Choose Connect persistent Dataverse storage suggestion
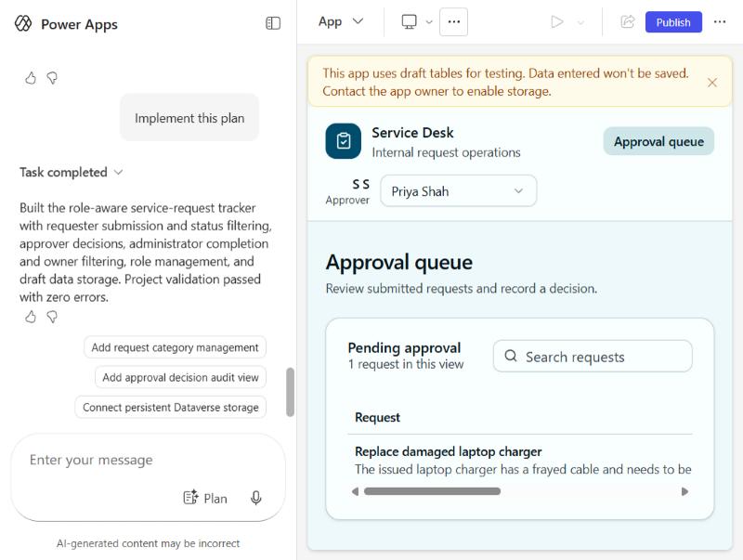Viewport: 743px width, 560px height. [171, 407]
